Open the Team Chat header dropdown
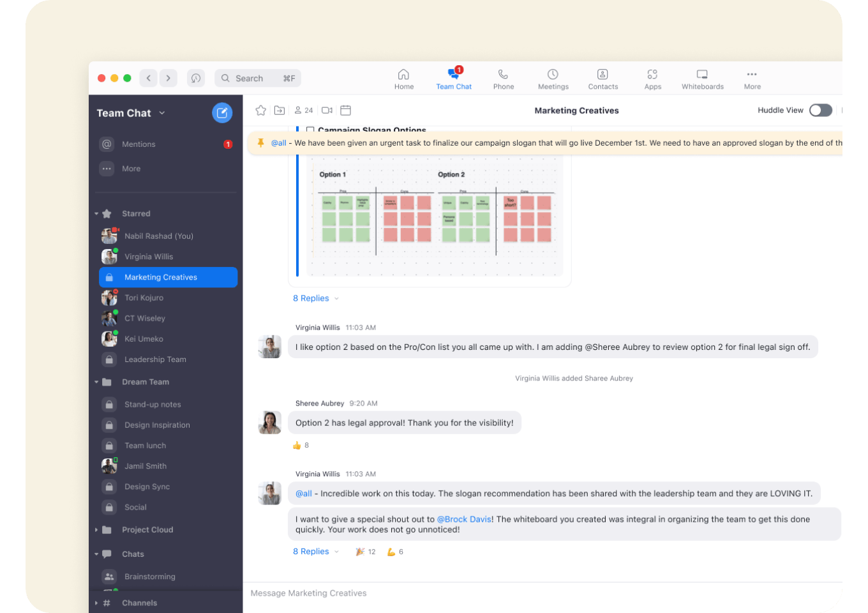The width and height of the screenshot is (868, 613). coord(162,113)
